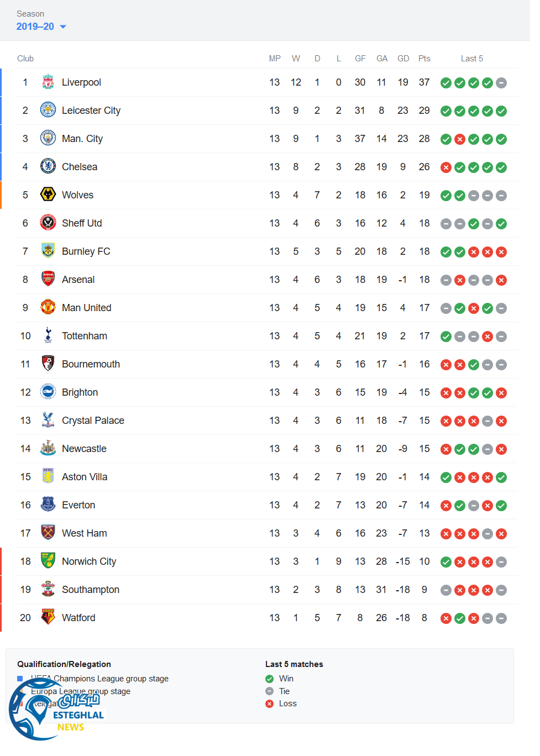This screenshot has width=540, height=756.
Task: Click Liverpool's most recent tie result icon
Action: coord(501,83)
